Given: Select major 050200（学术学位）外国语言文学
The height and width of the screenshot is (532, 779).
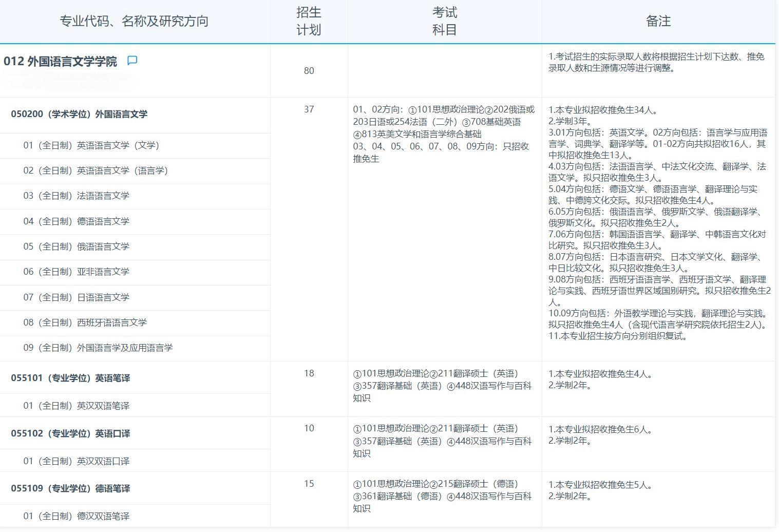Looking at the screenshot, I should tap(79, 115).
